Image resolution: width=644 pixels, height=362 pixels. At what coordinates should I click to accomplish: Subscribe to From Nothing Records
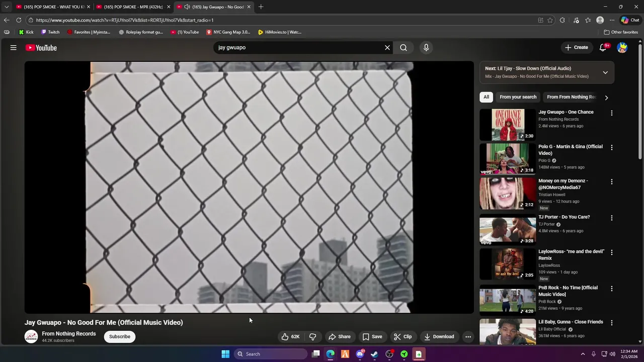(120, 337)
